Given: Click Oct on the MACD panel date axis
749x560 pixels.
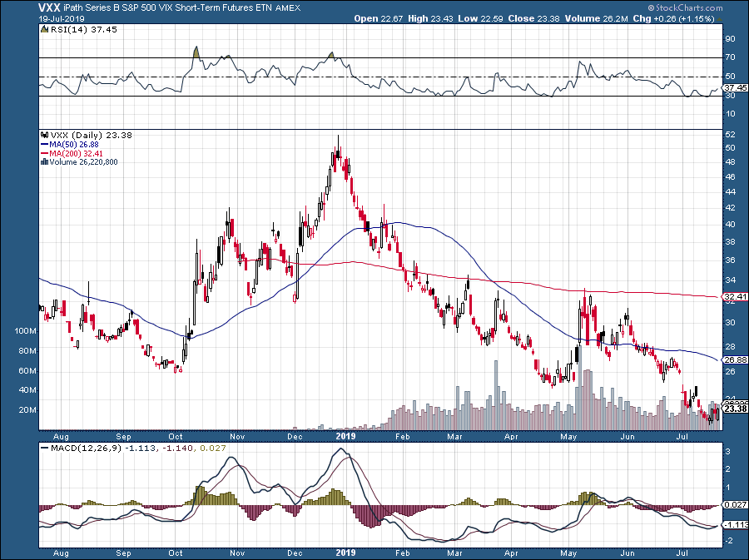Looking at the screenshot, I should pos(176,553).
